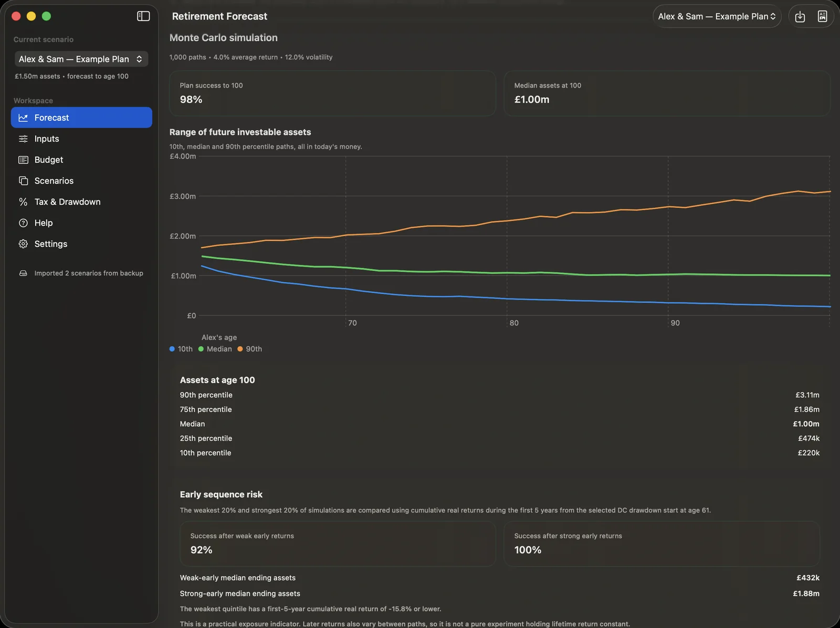Click the orange 90th legend dot
This screenshot has width=840, height=628.
pyautogui.click(x=240, y=349)
